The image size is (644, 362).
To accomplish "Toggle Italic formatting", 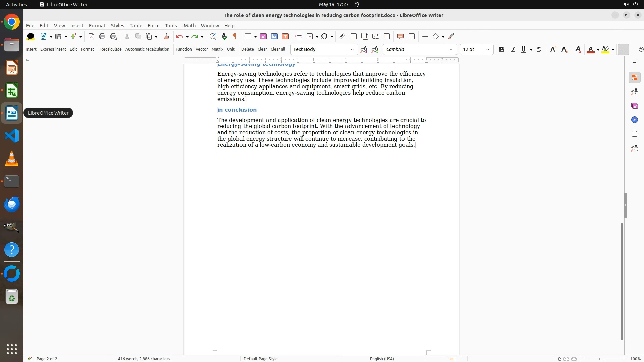I will pos(513,49).
